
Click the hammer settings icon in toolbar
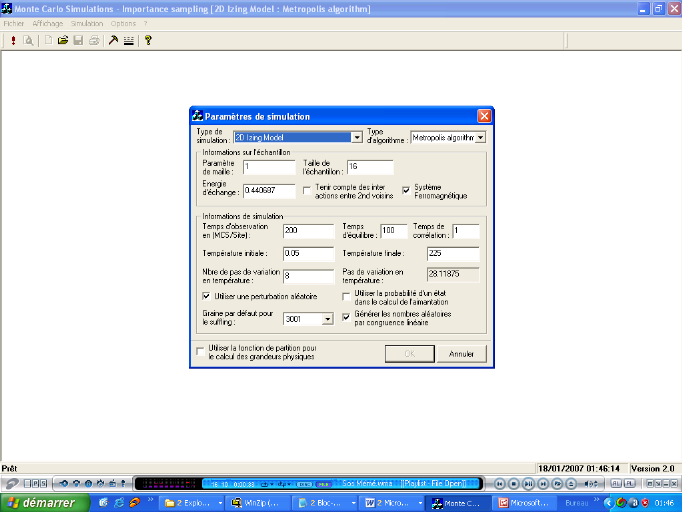coord(114,41)
